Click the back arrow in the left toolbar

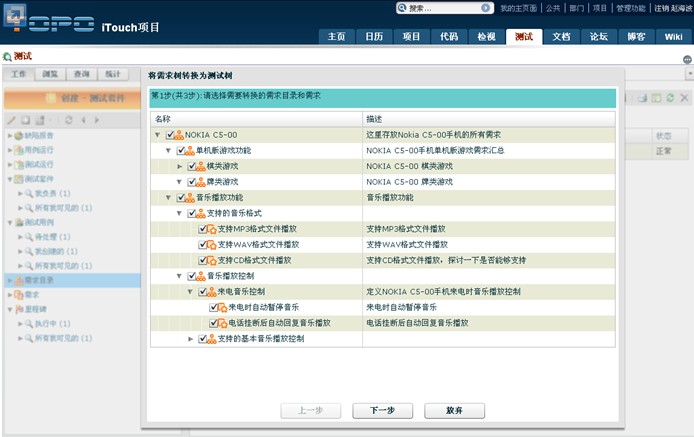pyautogui.click(x=83, y=120)
